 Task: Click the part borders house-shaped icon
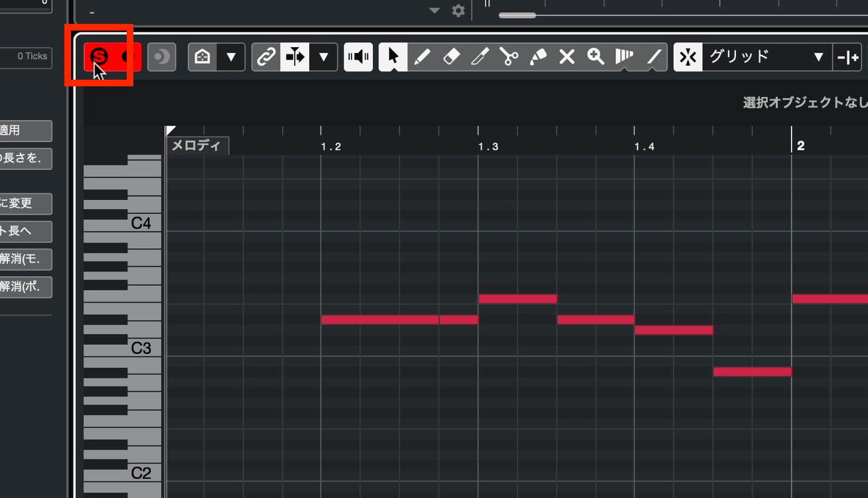point(202,57)
